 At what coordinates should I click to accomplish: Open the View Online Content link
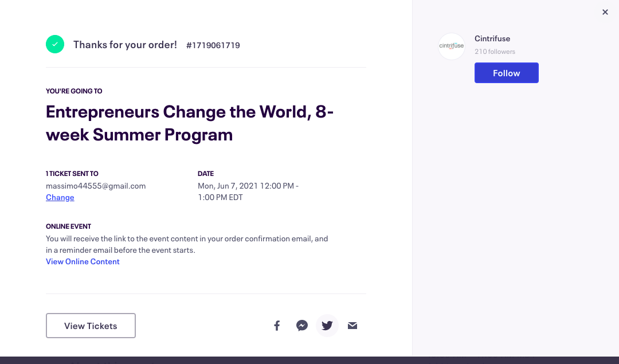pyautogui.click(x=83, y=262)
